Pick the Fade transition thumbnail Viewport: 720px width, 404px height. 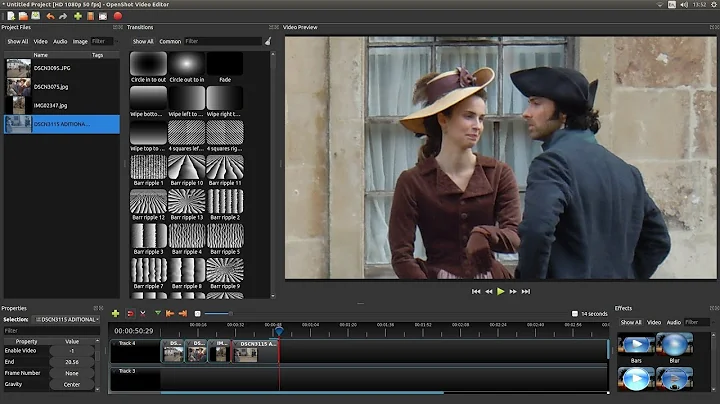point(225,64)
